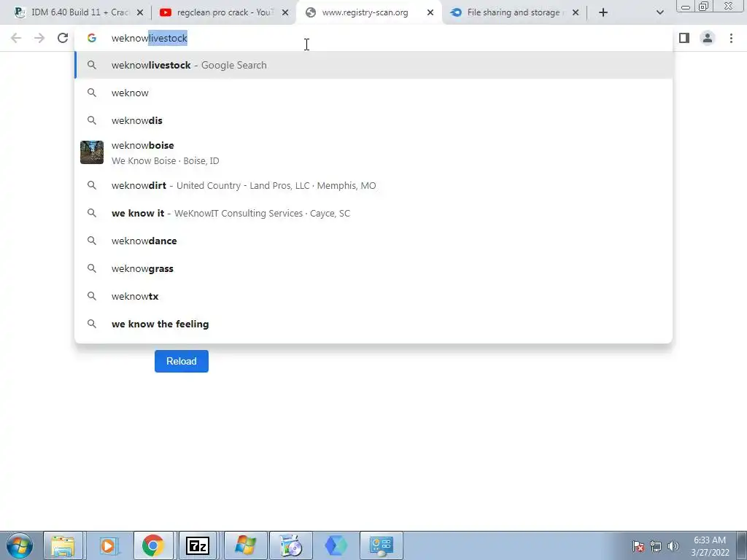This screenshot has width=747, height=560.
Task: Open the Windows Start menu orb
Action: pyautogui.click(x=20, y=545)
